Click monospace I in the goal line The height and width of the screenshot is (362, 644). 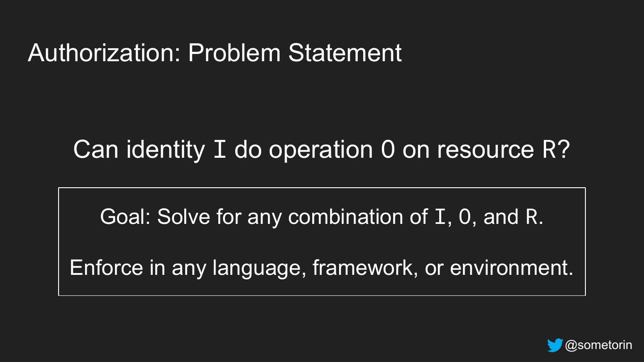click(440, 217)
